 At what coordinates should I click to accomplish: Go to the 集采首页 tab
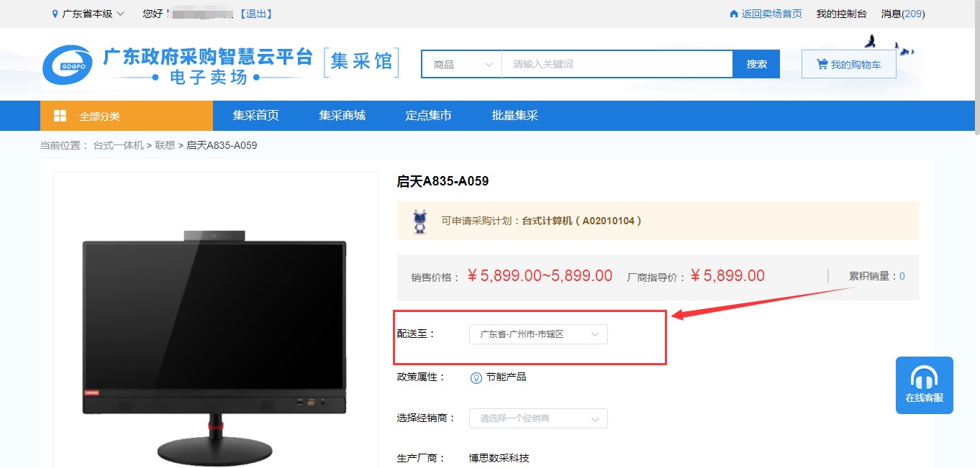255,116
